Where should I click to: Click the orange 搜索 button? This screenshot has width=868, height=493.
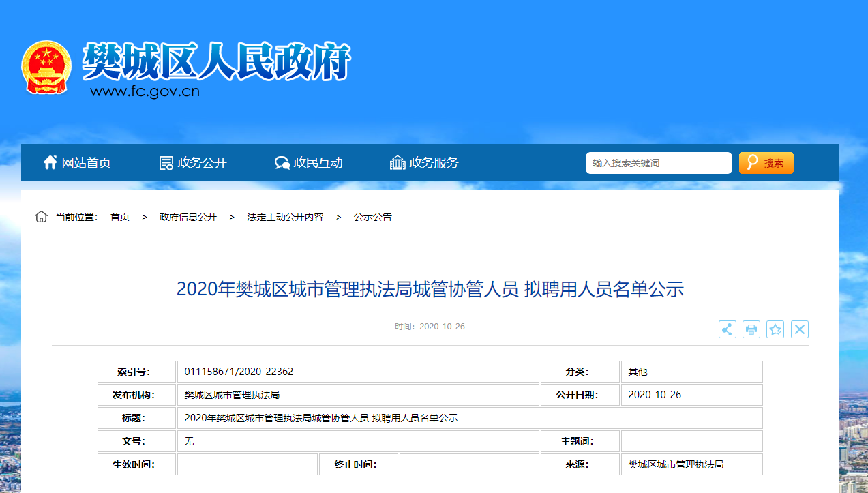tap(766, 163)
